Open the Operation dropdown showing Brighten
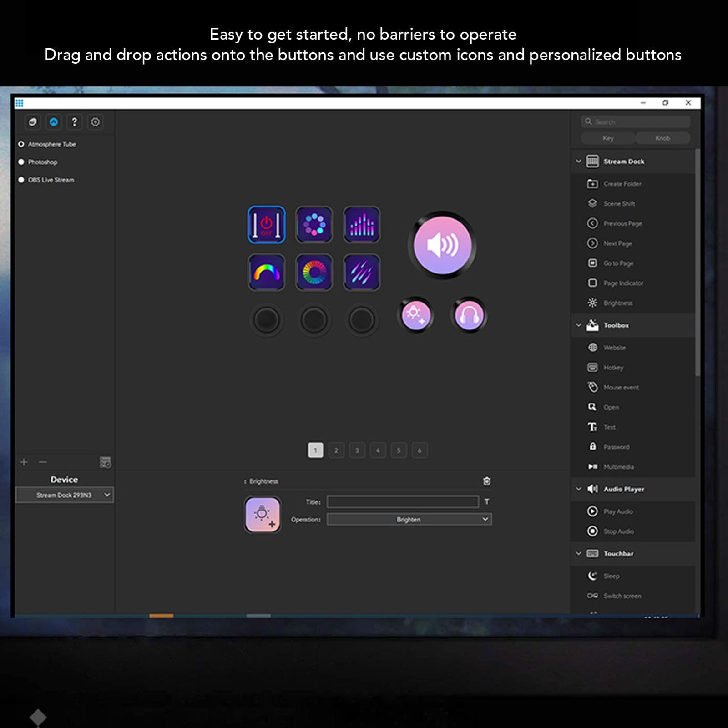The height and width of the screenshot is (728, 728). click(409, 519)
